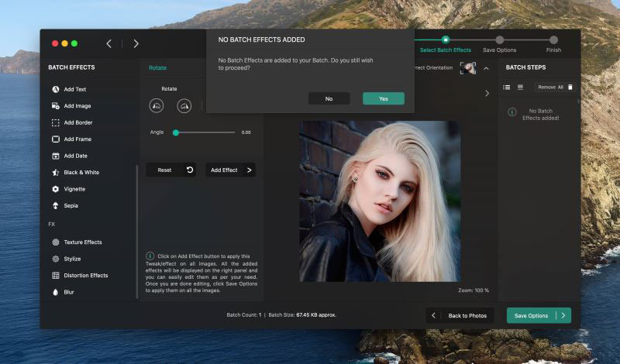Screen dimensions: 620x364
Task: Open the Stylize effects icon
Action: [x=56, y=259]
